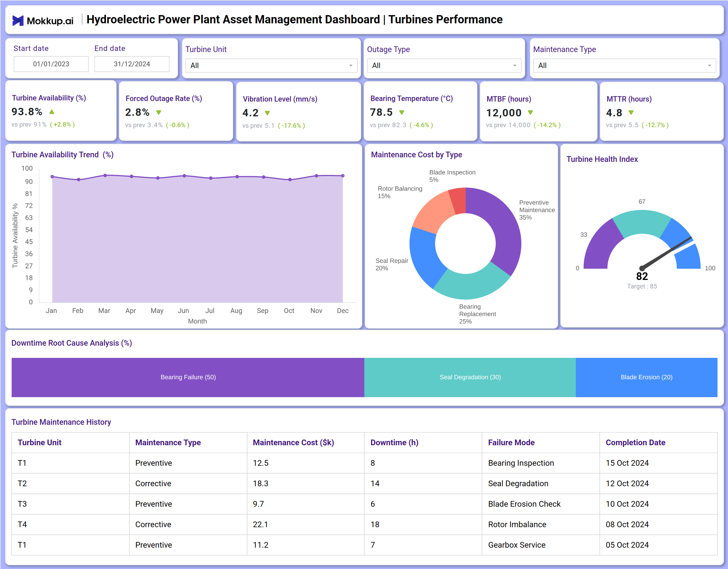The image size is (728, 569).
Task: Click the Start date field 01/01/2023
Action: (x=51, y=64)
